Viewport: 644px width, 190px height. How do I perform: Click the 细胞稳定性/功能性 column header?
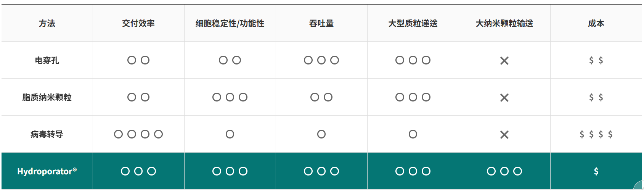click(x=230, y=23)
